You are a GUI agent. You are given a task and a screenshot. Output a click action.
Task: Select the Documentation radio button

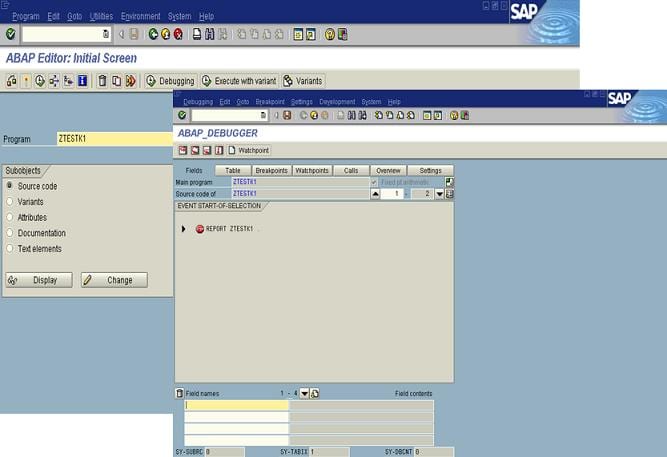[10, 233]
